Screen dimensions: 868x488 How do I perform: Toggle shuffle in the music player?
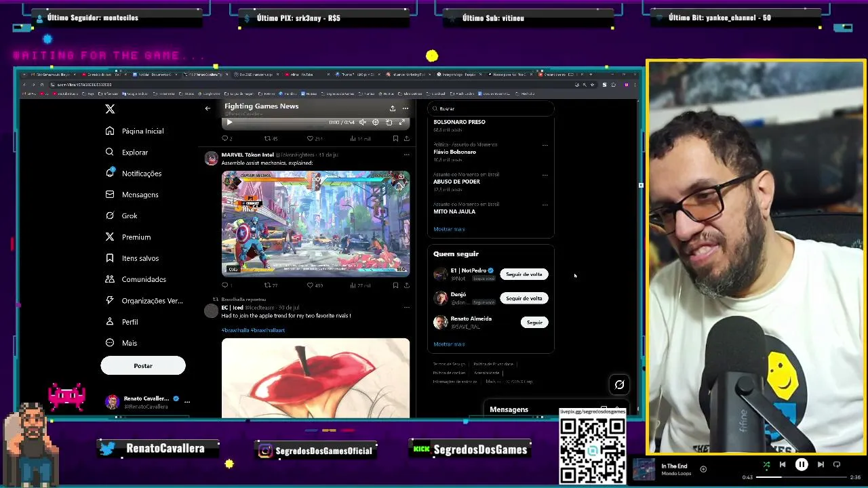point(766,465)
